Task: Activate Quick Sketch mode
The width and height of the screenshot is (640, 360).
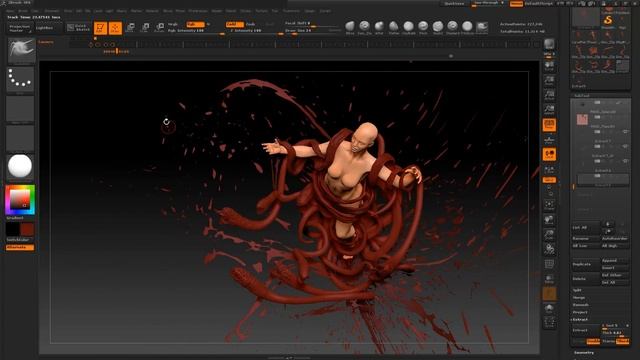Action: pos(78,28)
